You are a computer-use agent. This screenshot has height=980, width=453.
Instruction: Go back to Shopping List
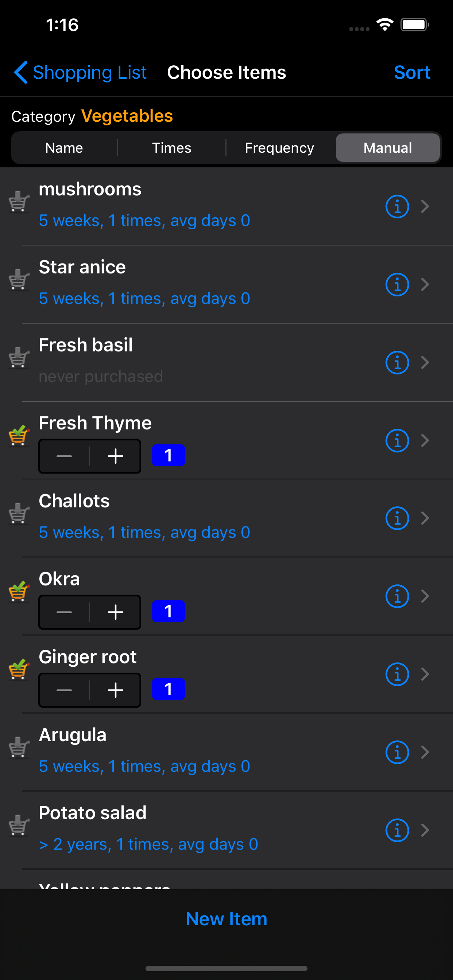(x=80, y=72)
